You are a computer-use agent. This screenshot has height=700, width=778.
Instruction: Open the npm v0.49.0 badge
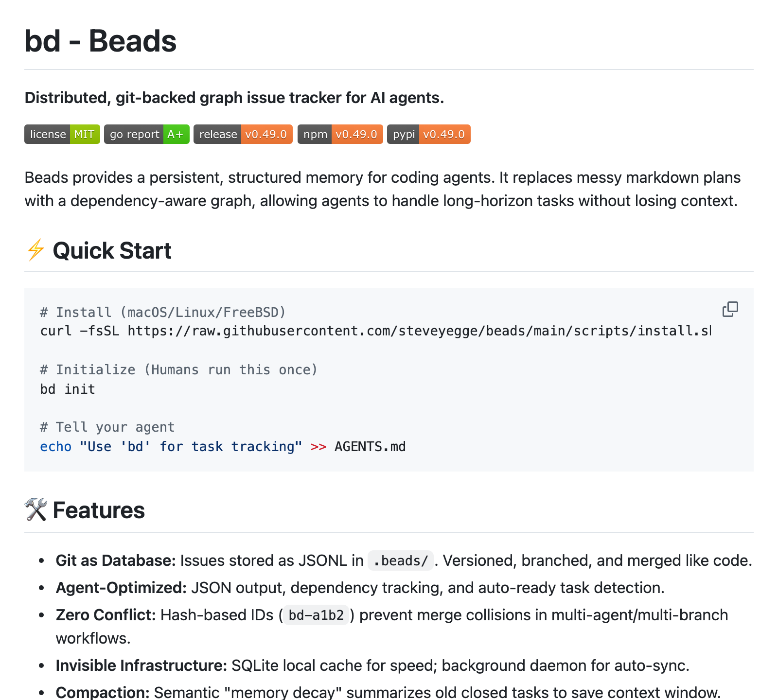(x=340, y=134)
